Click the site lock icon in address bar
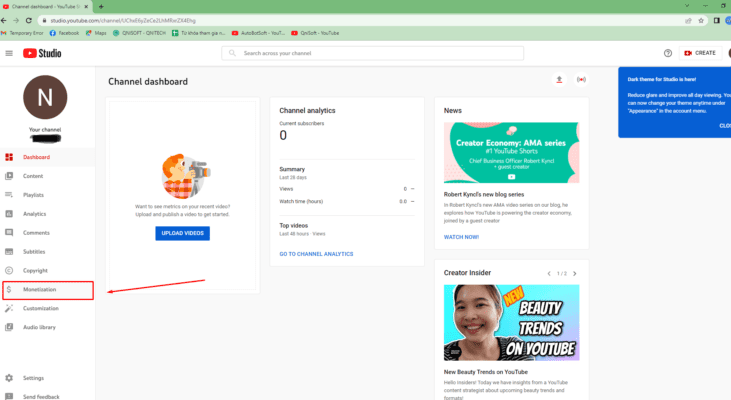The width and height of the screenshot is (731, 400). coord(44,21)
